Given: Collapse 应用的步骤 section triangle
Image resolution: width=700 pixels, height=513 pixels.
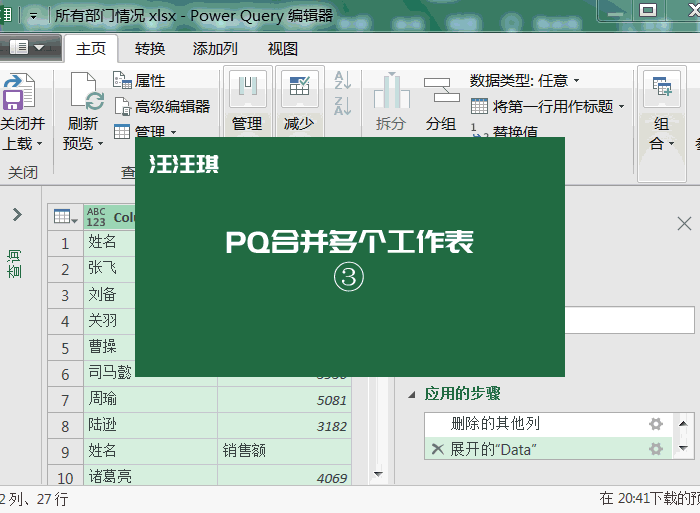Looking at the screenshot, I should click(x=412, y=395).
